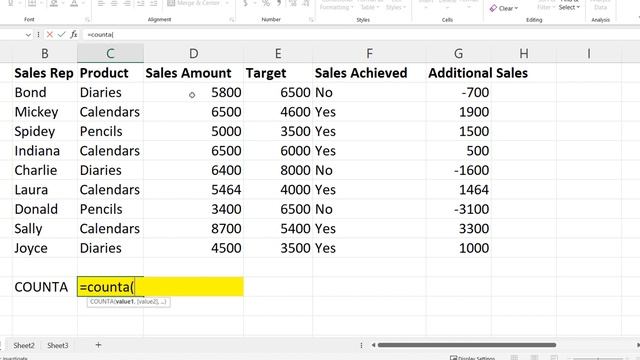
Task: Open the Clear dropdown arrow
Action: [x=516, y=9]
